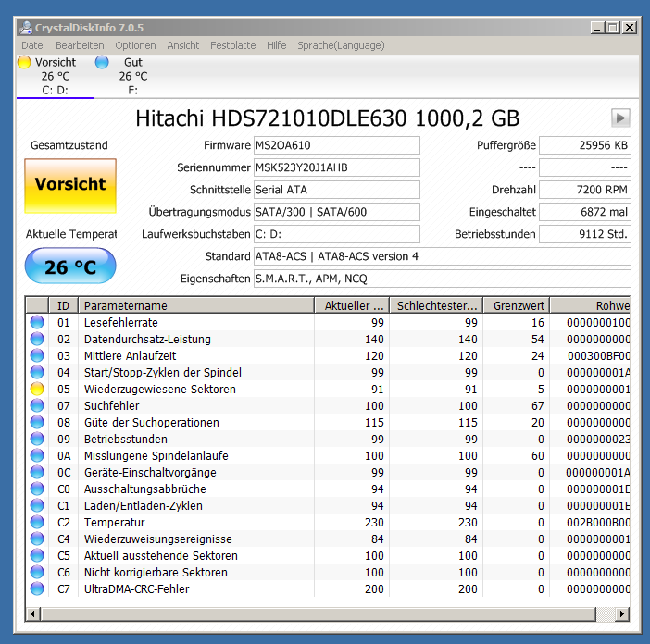Click the Firmware field MS2OA610

[337, 145]
